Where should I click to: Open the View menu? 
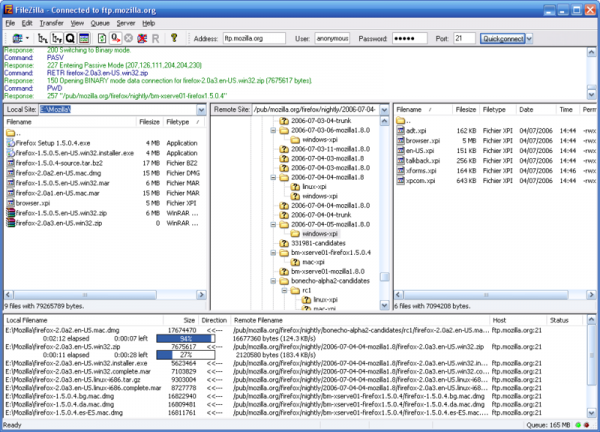tap(77, 23)
